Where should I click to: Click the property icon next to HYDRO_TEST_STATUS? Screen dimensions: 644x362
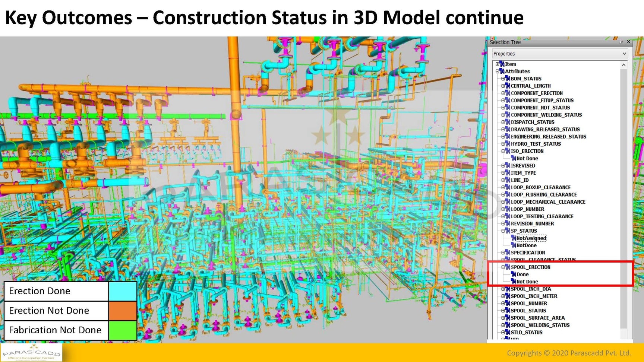point(508,144)
